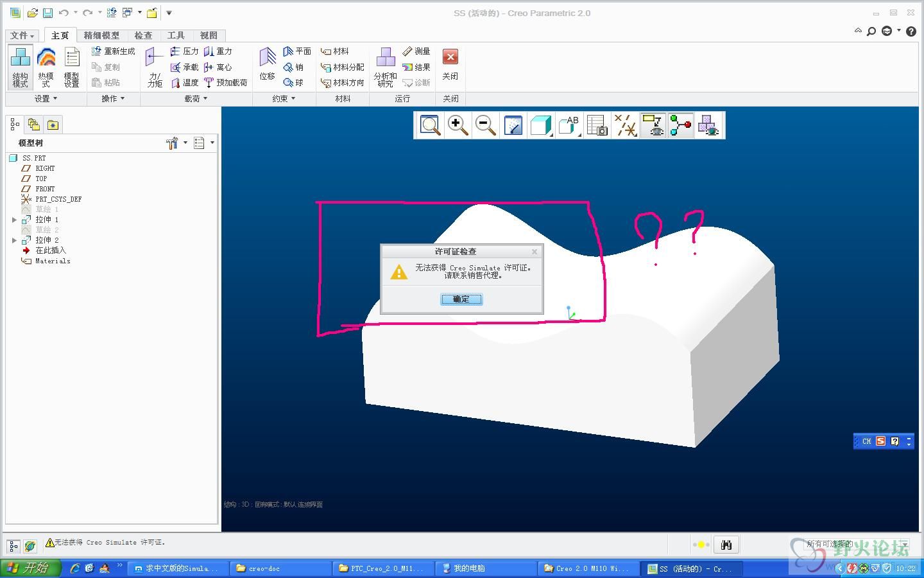
Task: Click the find binoculars icon in status bar
Action: pos(726,545)
